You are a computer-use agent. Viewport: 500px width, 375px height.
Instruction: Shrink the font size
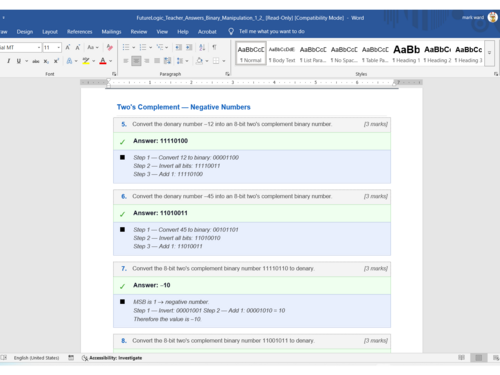(x=78, y=47)
